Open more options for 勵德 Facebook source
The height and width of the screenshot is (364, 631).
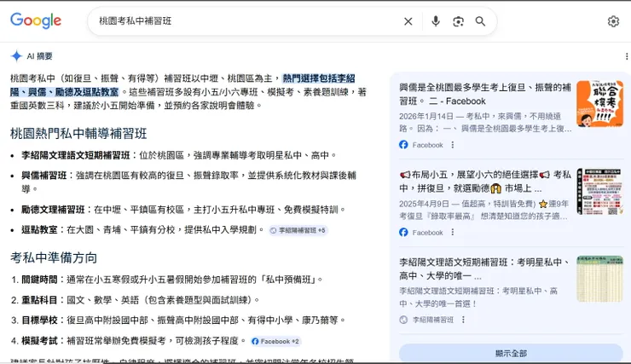coord(453,232)
